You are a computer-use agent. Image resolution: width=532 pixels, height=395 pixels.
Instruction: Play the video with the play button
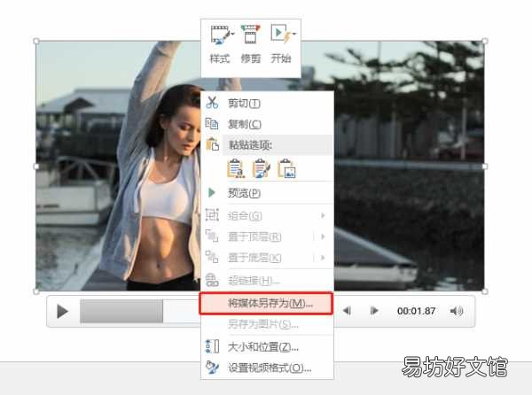pyautogui.click(x=62, y=311)
